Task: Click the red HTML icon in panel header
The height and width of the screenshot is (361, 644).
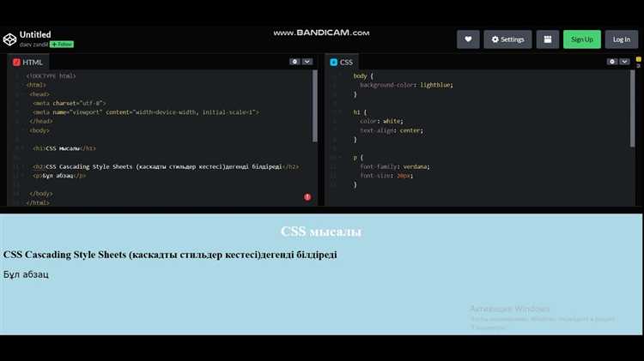Action: 16,63
